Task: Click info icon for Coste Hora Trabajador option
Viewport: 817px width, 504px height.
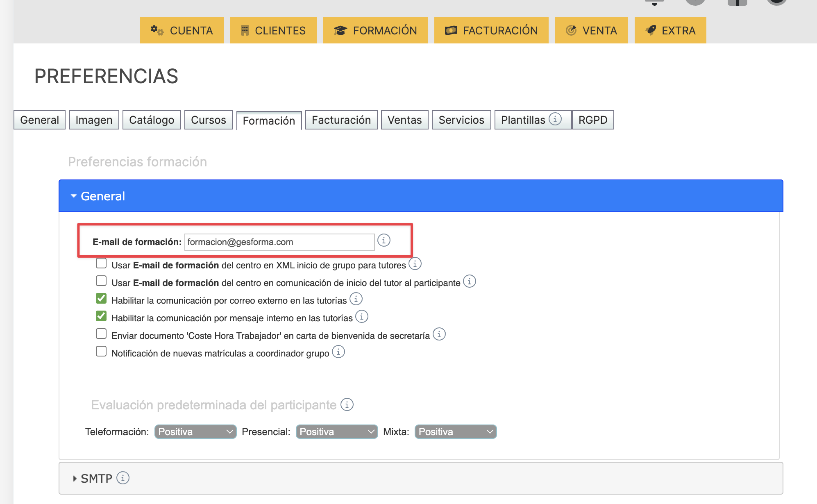Action: 439,334
